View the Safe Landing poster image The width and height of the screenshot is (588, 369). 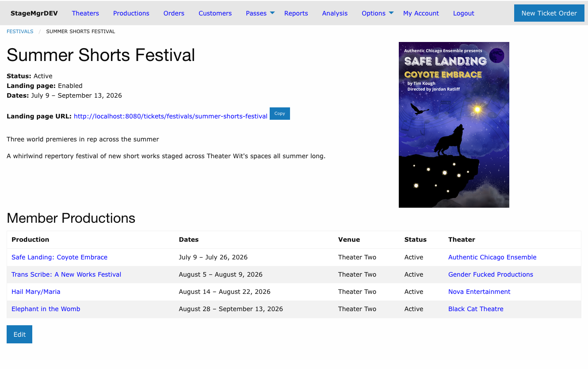pos(454,125)
